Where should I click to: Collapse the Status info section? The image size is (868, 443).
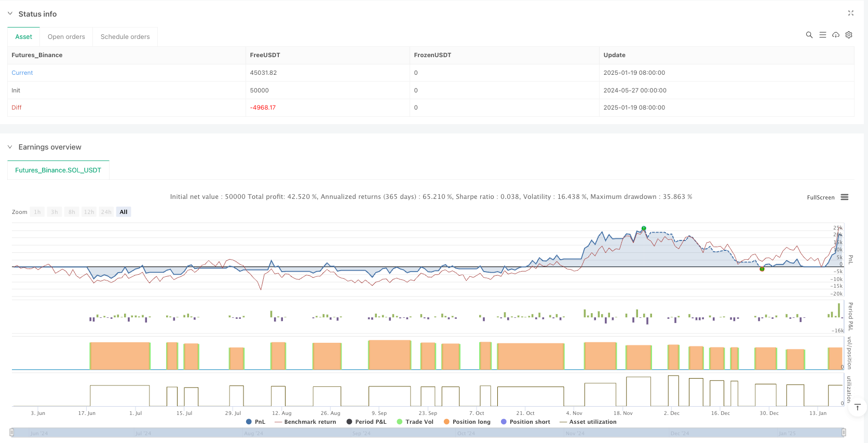[10, 14]
